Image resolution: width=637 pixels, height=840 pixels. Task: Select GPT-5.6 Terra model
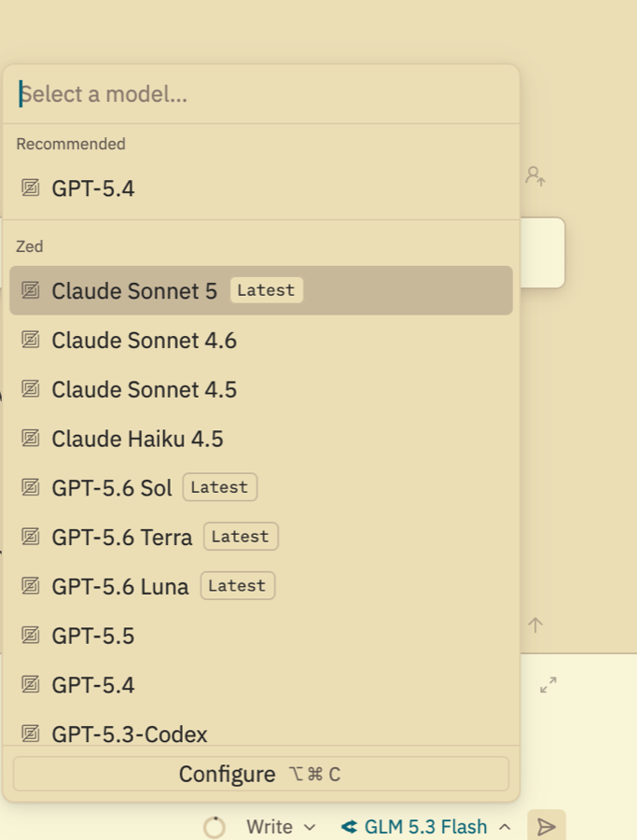coord(261,537)
